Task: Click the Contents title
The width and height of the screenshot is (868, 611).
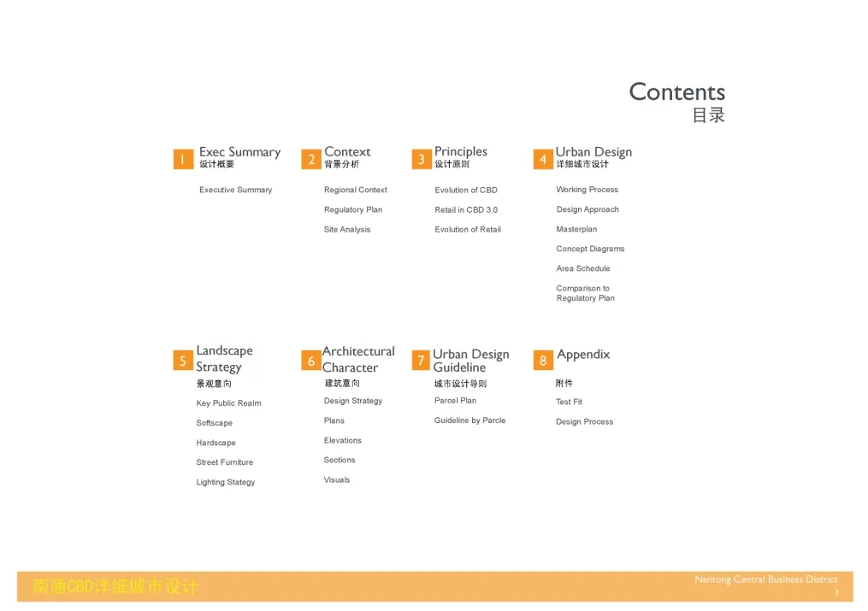Action: (677, 91)
